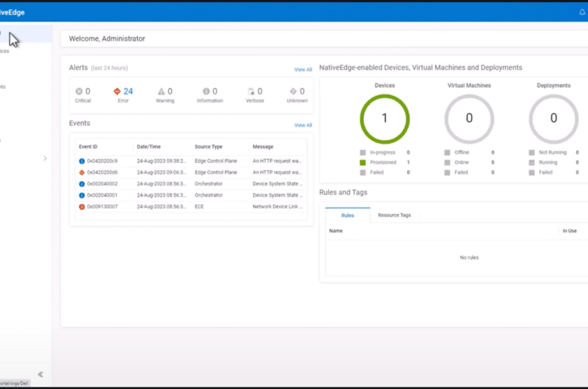Click info icon for event 0x002040002
588x389 pixels.
[81, 184]
